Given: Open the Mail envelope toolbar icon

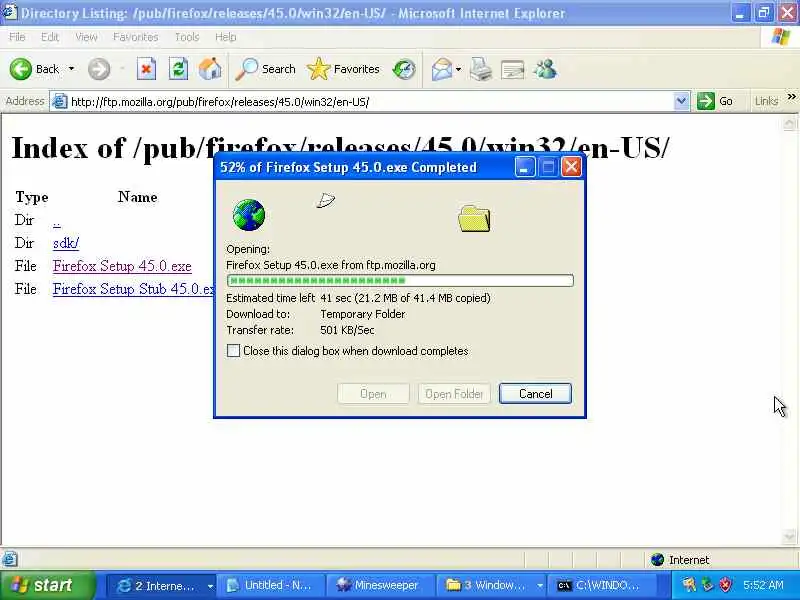Looking at the screenshot, I should tap(441, 69).
